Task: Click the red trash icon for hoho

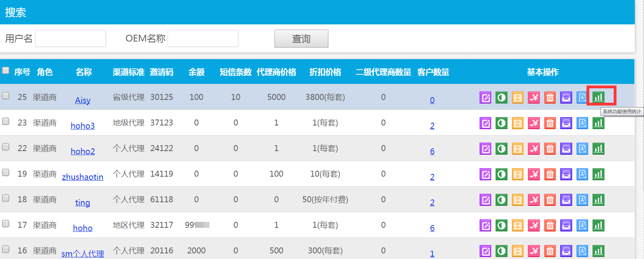Action: pyautogui.click(x=550, y=225)
